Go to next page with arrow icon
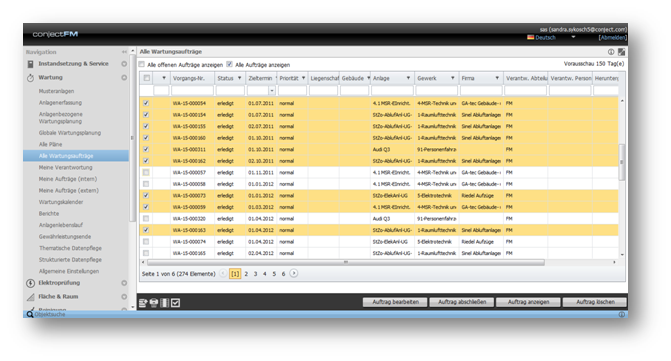 click(x=294, y=273)
